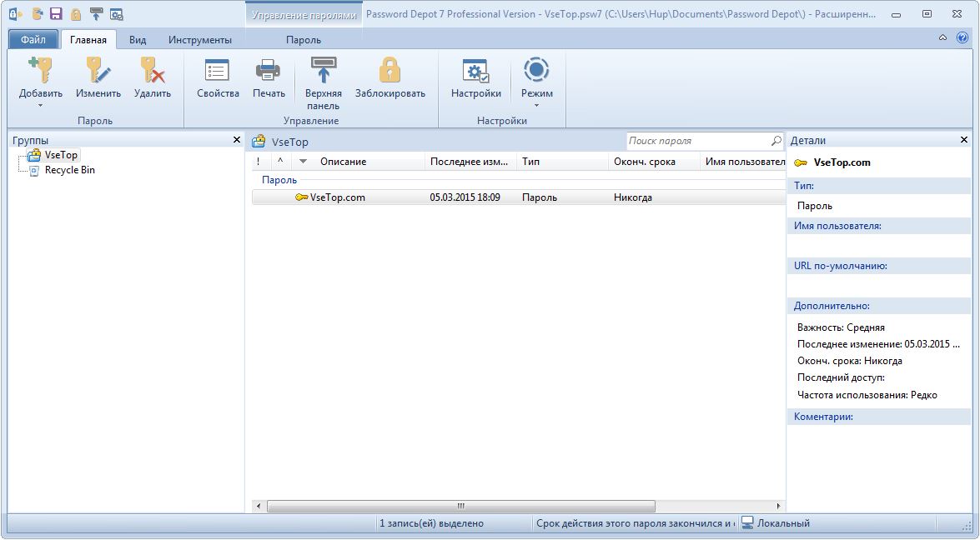Open the Файл menu
980x540 pixels.
pos(33,39)
